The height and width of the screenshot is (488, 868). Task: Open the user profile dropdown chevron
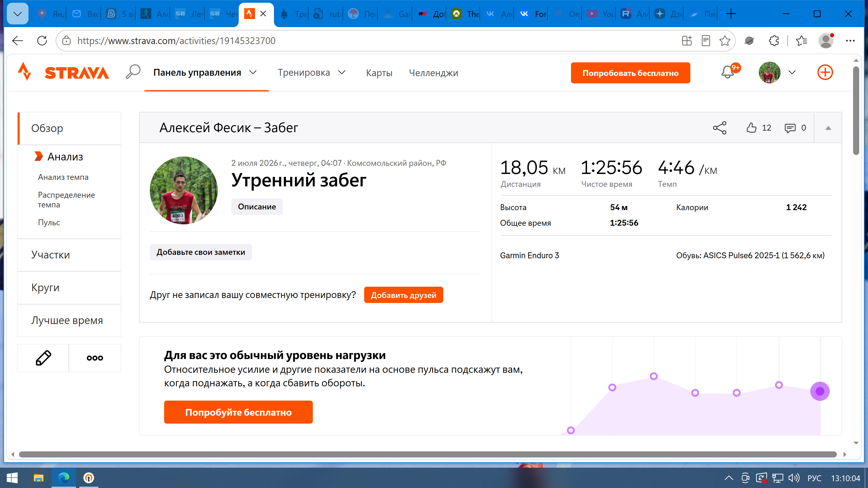coord(792,72)
